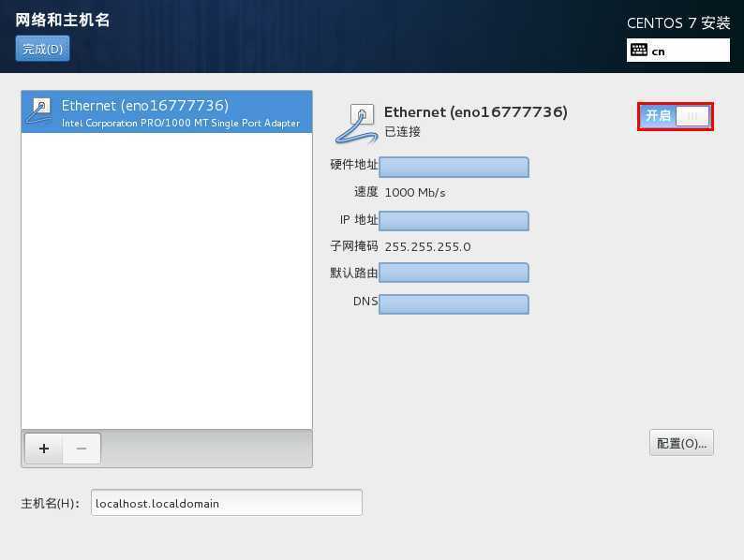Click the Intel Corporation PRO/1000 adapter description
Viewport: 744px width, 560px height.
(181, 124)
